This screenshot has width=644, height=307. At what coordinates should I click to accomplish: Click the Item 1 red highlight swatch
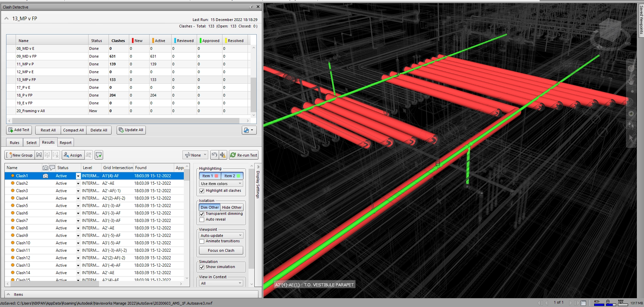[216, 176]
